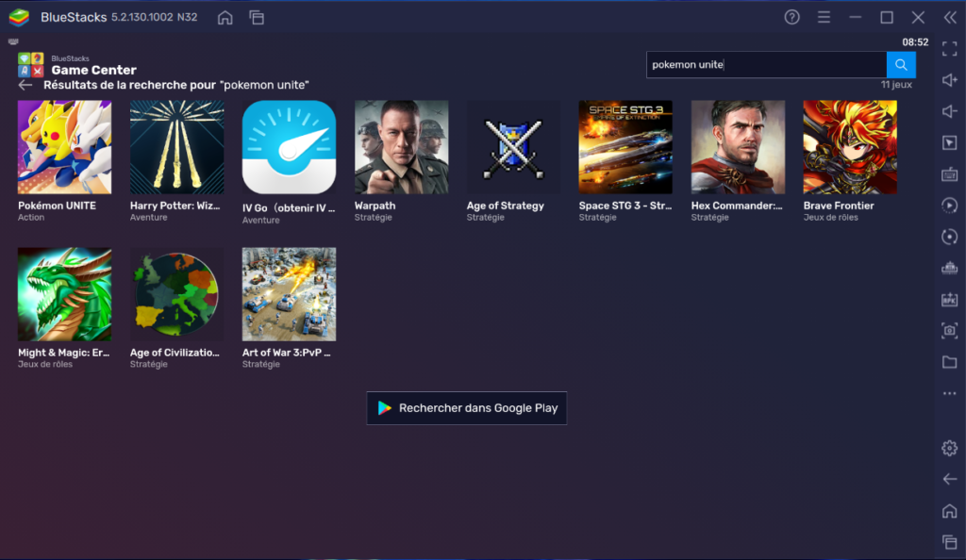The height and width of the screenshot is (560, 966).
Task: Open the Brave Frontier game thumbnail
Action: (850, 147)
